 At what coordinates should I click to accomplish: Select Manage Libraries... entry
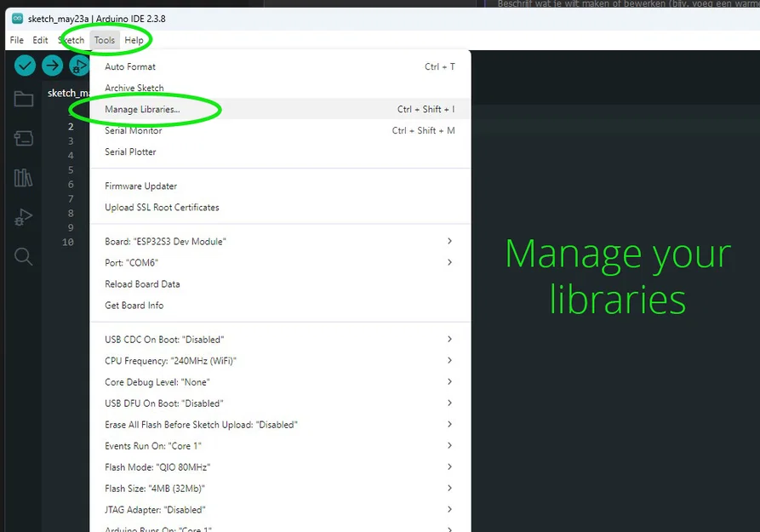(x=280, y=109)
